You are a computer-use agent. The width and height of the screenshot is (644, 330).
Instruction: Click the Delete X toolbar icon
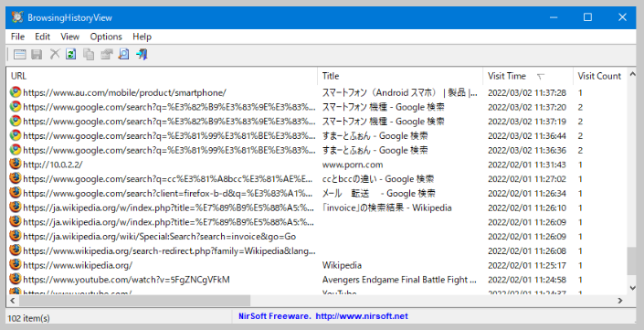coord(55,54)
